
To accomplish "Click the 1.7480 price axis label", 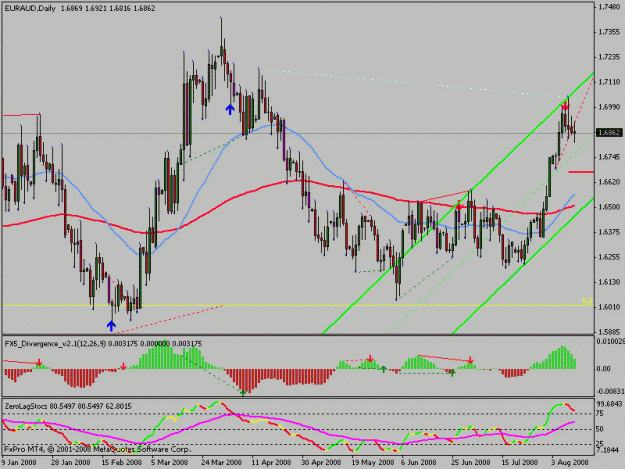I will coord(609,7).
